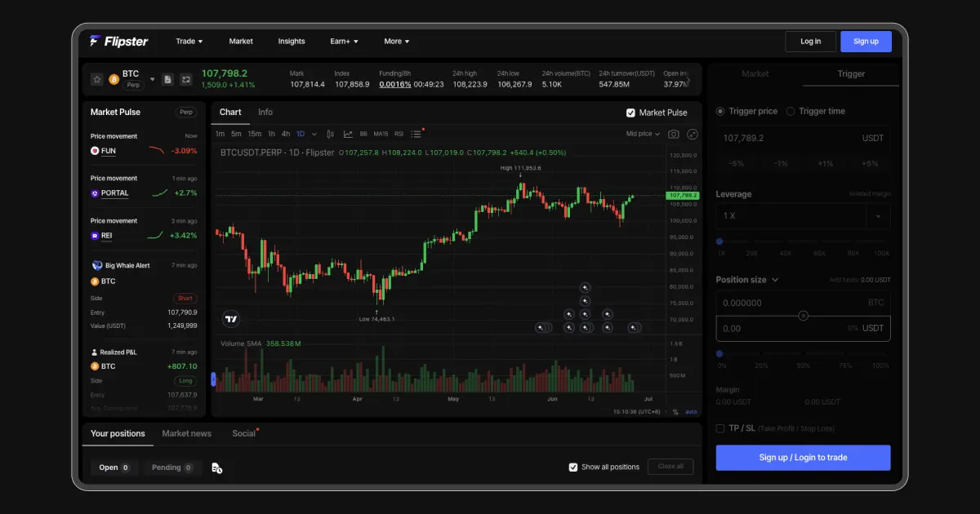Click the position size swap circle icon
980x514 pixels.
[804, 316]
